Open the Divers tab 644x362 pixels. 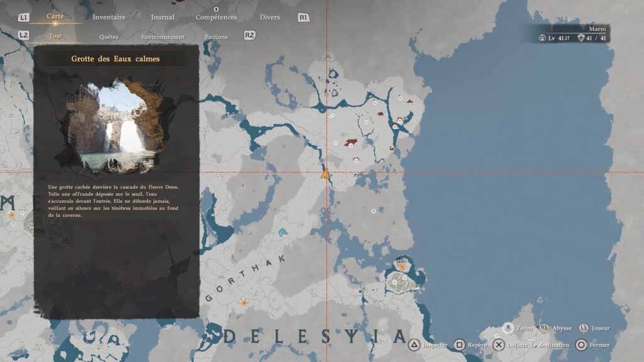point(270,17)
